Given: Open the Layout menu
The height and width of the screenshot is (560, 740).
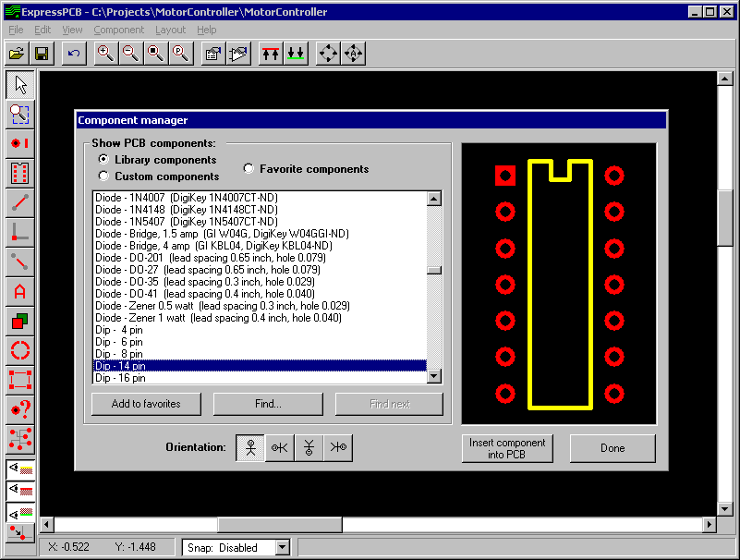Looking at the screenshot, I should 170,30.
